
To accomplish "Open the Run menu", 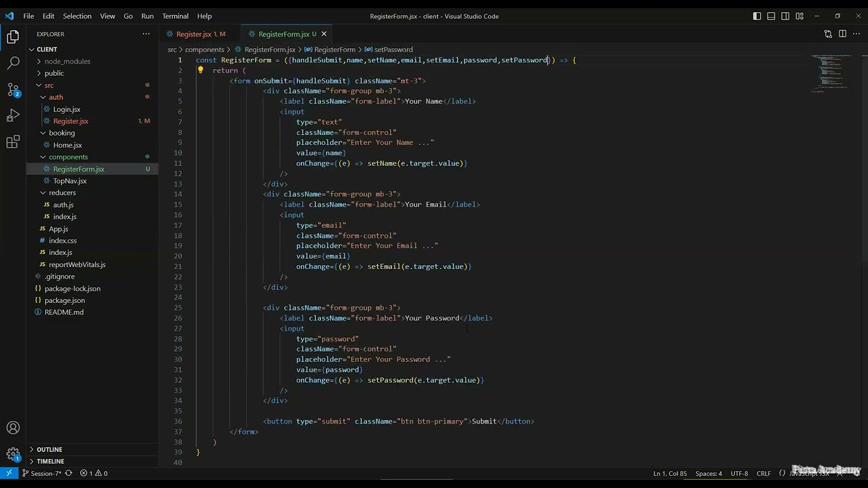I will (x=147, y=16).
